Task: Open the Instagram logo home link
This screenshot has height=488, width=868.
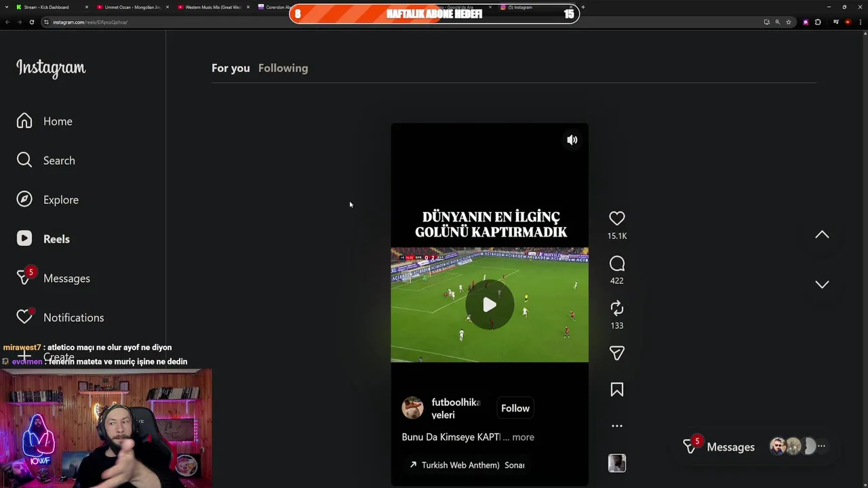Action: pyautogui.click(x=51, y=68)
